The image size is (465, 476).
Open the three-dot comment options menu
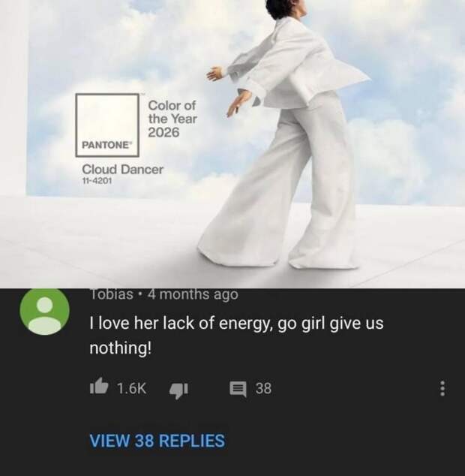tap(442, 388)
